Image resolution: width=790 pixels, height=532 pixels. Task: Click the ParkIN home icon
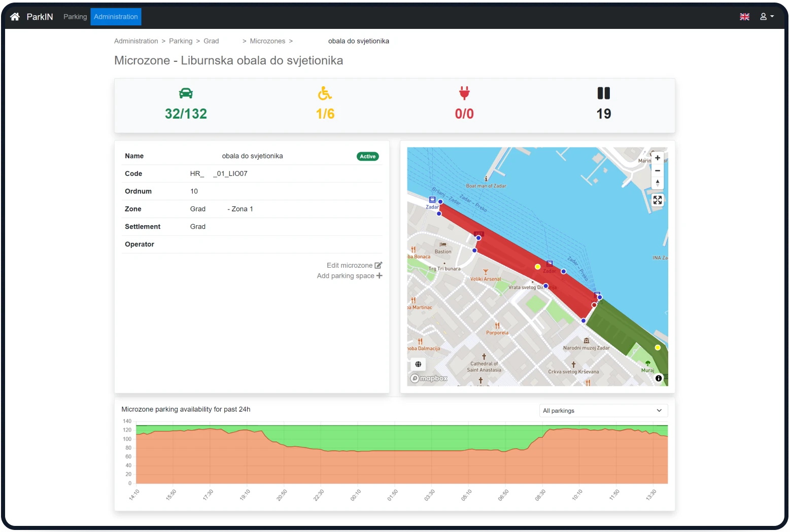tap(15, 17)
